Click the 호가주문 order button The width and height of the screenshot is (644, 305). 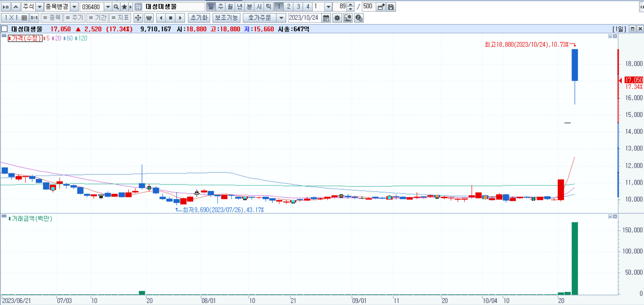(260, 18)
